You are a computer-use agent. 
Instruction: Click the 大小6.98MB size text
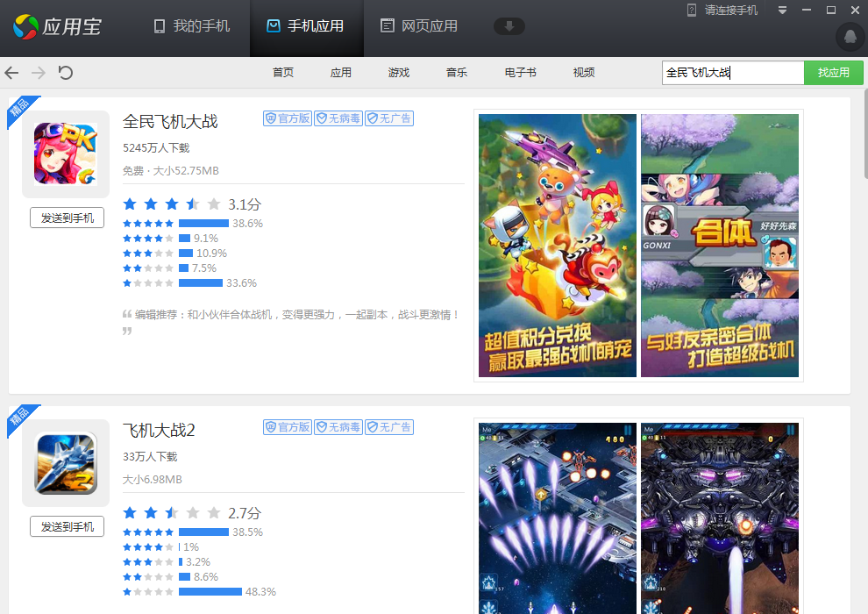coord(153,480)
